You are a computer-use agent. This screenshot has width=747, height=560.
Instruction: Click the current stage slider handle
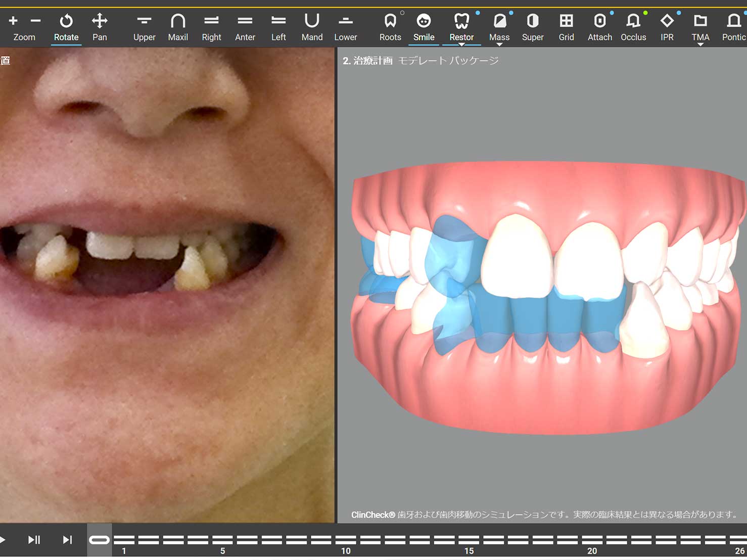pos(99,540)
